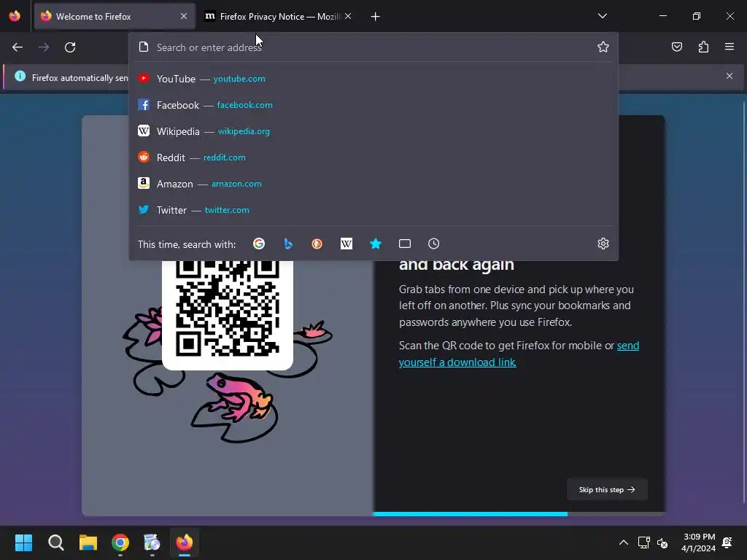Open the Firefox View icon
The height and width of the screenshot is (560, 747).
click(x=15, y=16)
